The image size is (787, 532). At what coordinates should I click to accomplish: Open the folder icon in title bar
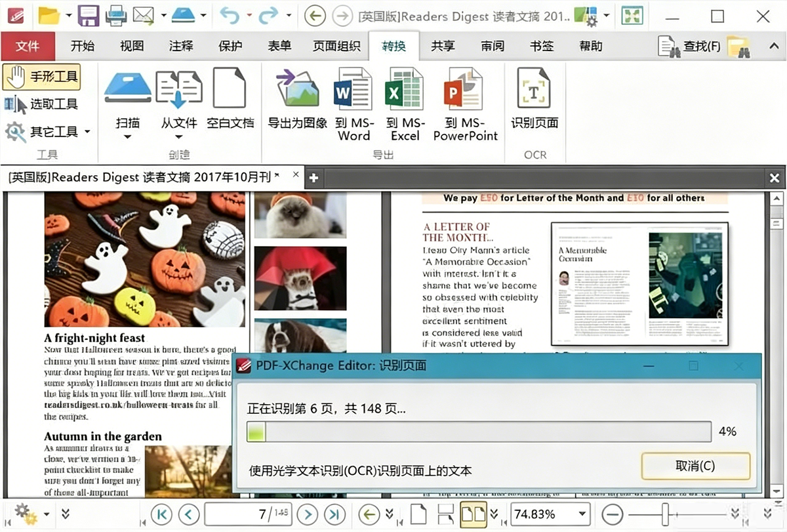click(49, 15)
